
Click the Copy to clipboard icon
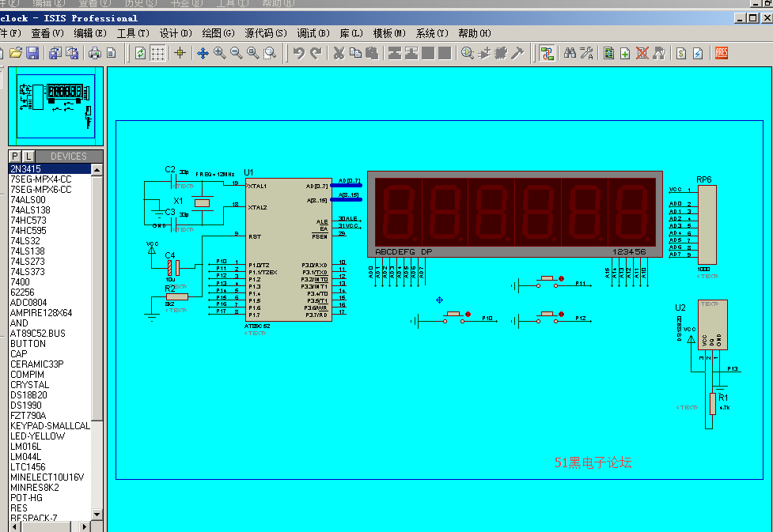[x=355, y=53]
